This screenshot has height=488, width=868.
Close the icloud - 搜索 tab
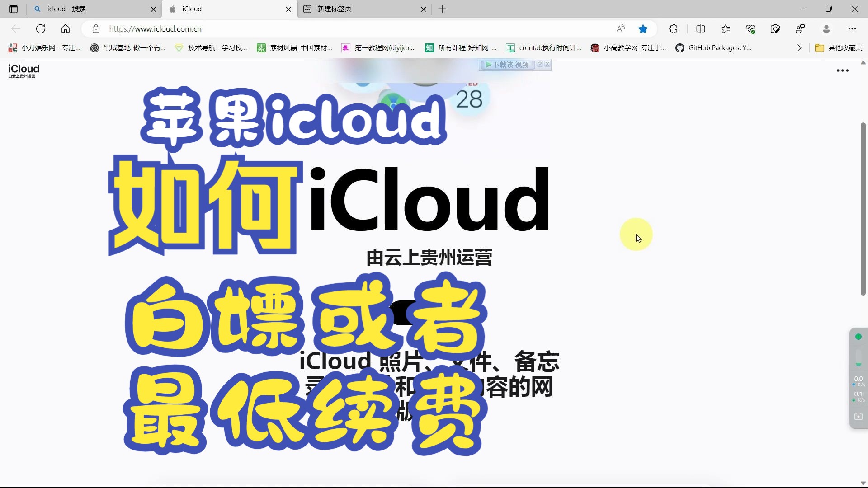click(x=153, y=9)
